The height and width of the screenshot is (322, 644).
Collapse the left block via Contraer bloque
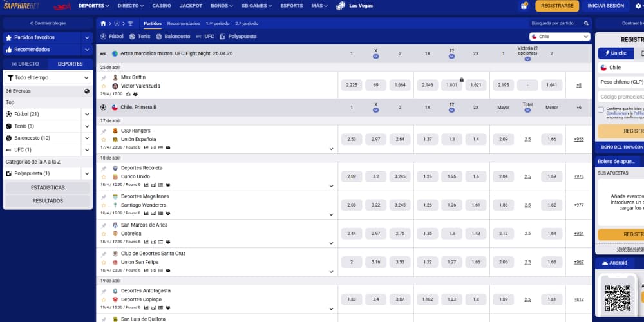click(x=48, y=23)
